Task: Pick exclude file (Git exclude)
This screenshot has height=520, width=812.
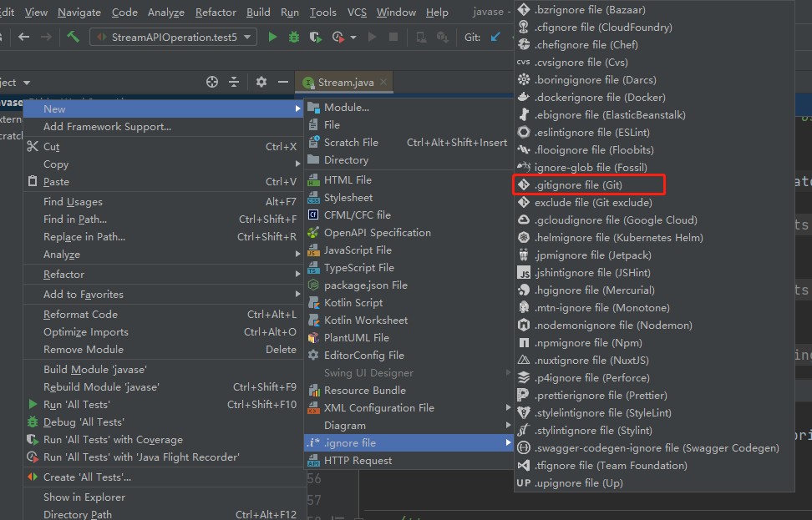Action: pos(654,202)
